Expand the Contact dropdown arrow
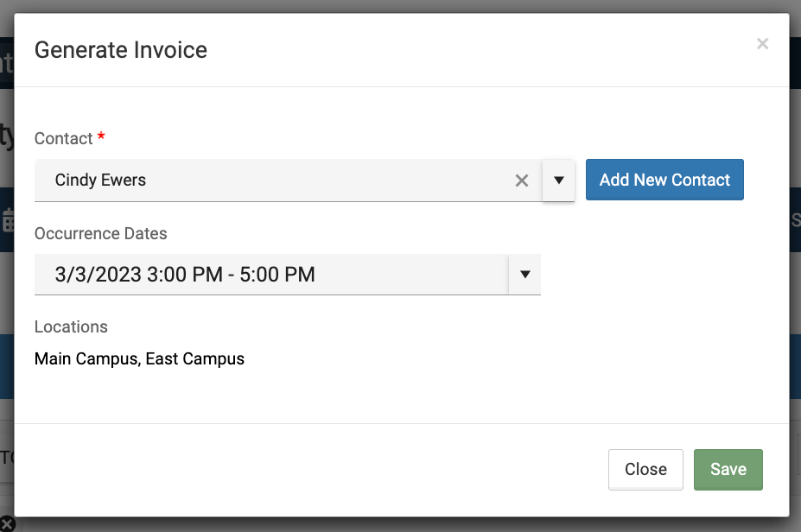Viewport: 801px width, 532px height. [x=559, y=180]
